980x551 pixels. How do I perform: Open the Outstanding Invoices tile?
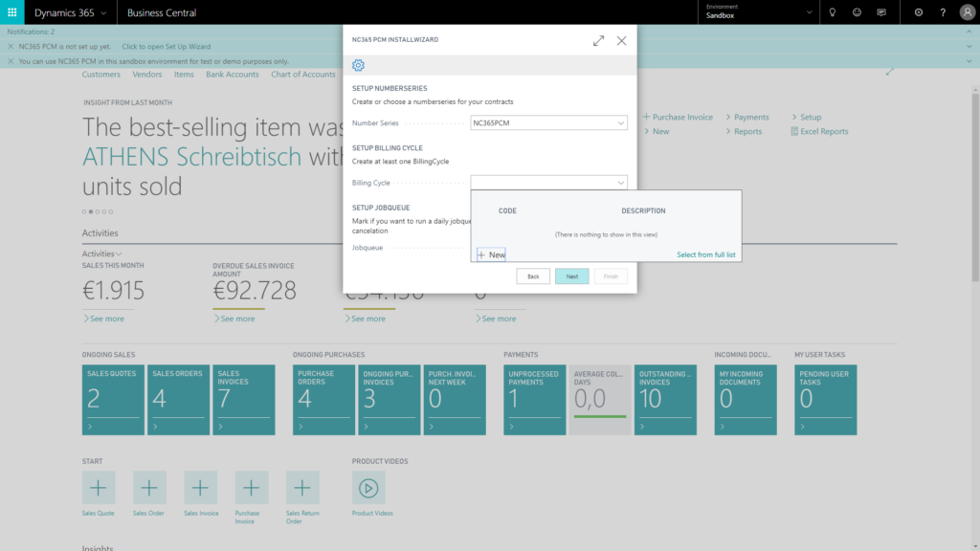(666, 400)
